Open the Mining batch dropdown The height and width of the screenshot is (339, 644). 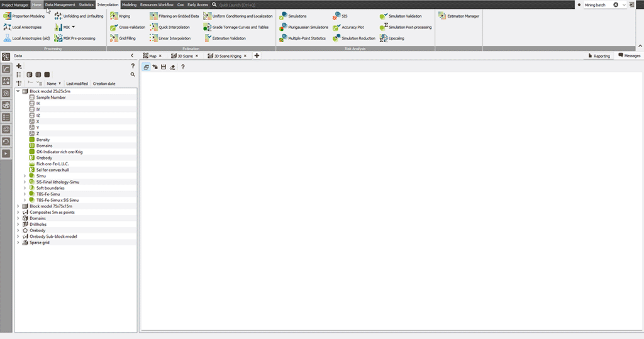coord(624,5)
